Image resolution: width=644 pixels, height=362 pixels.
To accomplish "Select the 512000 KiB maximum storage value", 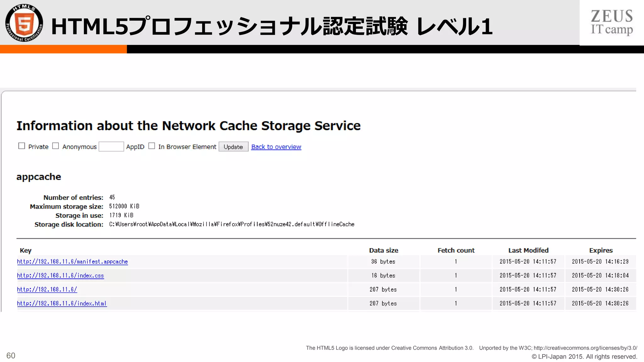I will click(124, 206).
